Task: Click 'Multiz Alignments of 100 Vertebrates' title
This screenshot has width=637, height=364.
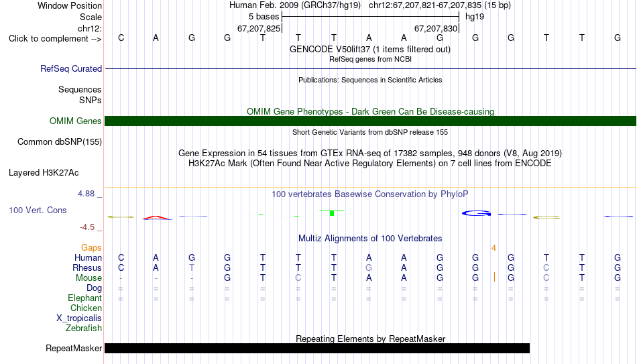Action: tap(370, 239)
